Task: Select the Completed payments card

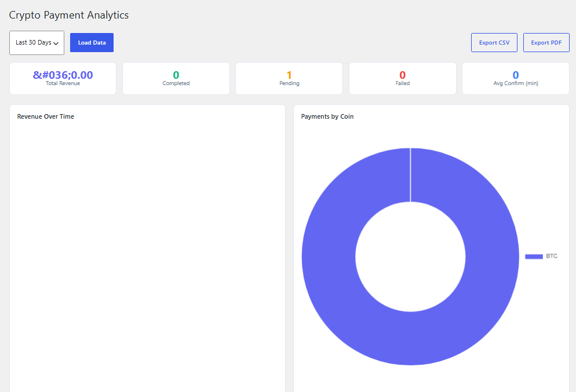Action: (176, 79)
